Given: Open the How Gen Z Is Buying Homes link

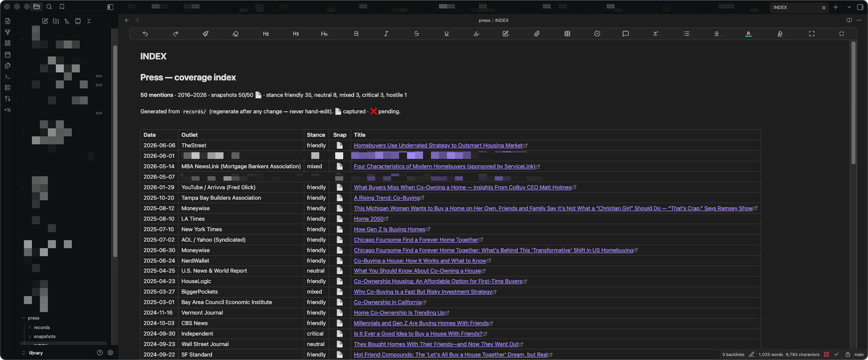Looking at the screenshot, I should pyautogui.click(x=389, y=229).
